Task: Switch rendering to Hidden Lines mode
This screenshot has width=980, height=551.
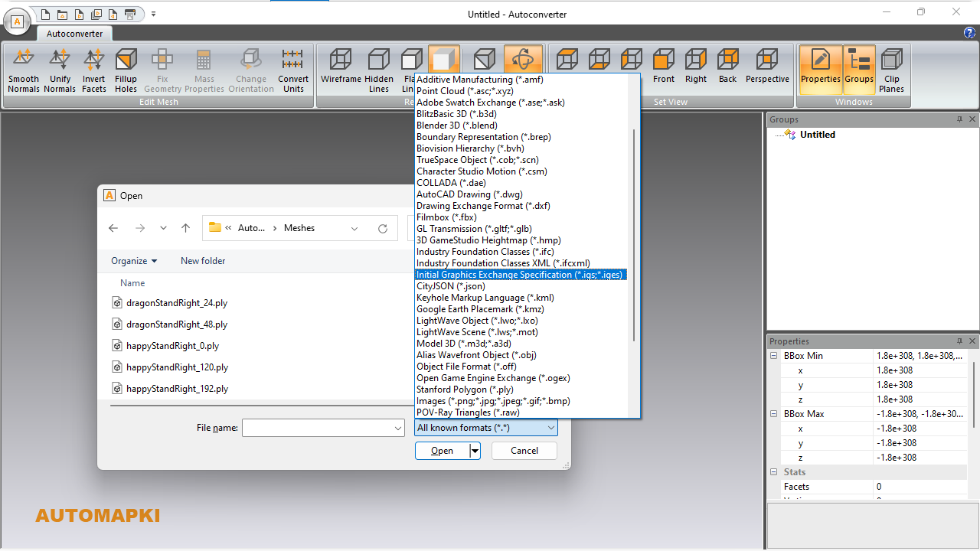Action: tap(379, 70)
